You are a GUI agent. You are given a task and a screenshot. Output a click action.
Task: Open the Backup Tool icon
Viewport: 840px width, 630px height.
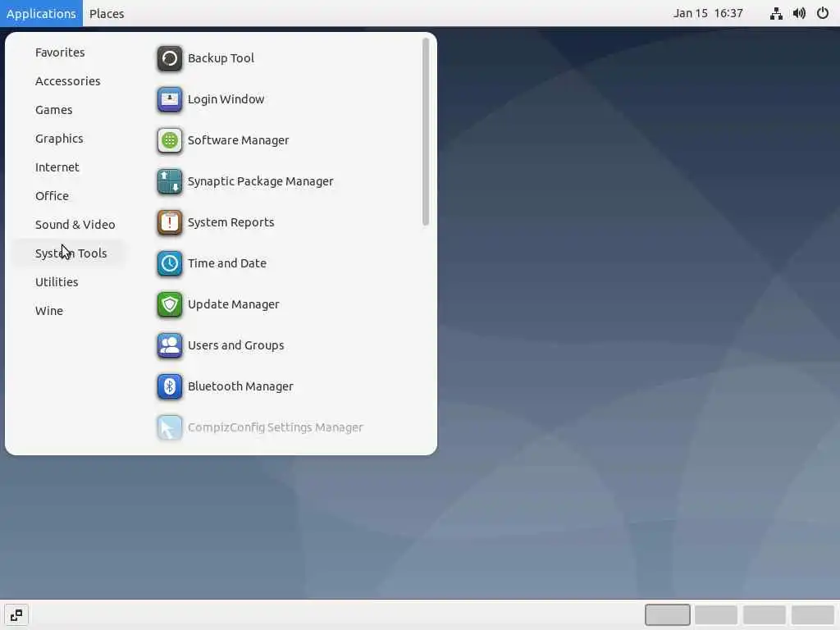pos(169,58)
